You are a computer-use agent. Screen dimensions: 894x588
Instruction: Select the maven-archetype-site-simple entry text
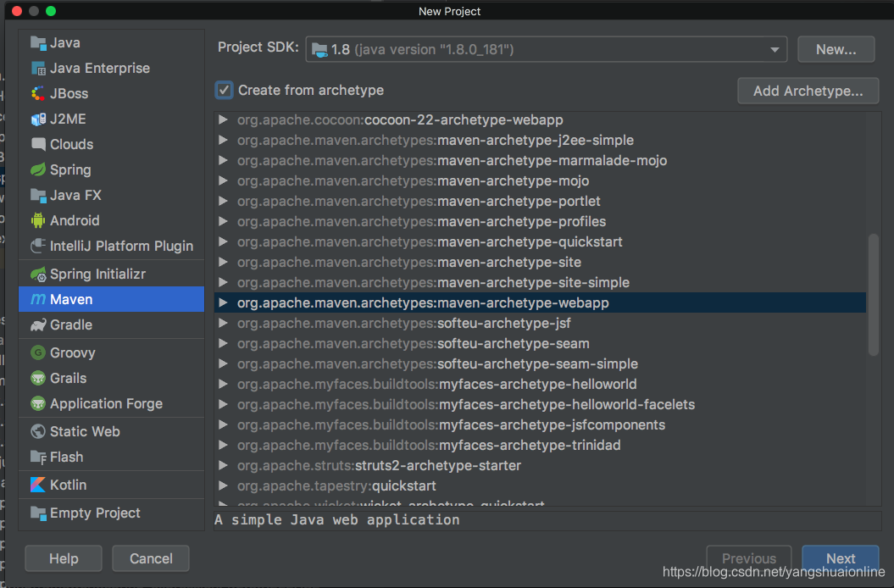[x=433, y=282]
